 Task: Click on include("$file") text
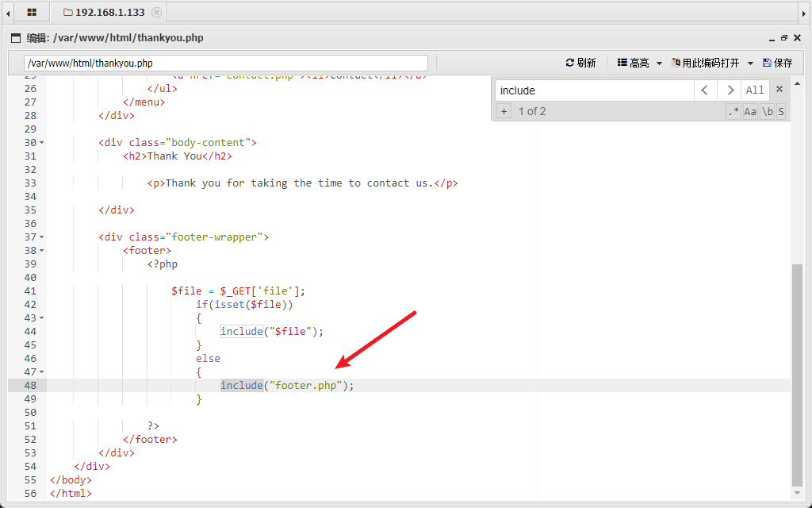point(272,331)
